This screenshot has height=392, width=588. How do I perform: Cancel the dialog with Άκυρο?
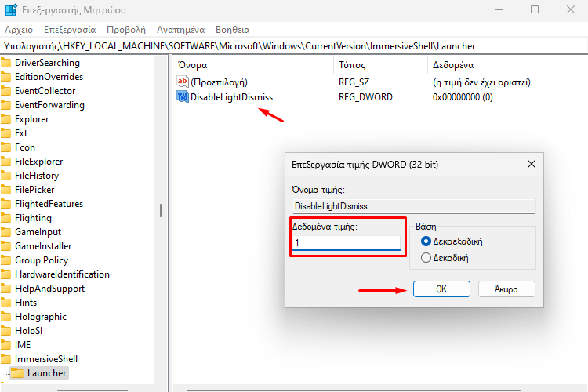tap(506, 289)
